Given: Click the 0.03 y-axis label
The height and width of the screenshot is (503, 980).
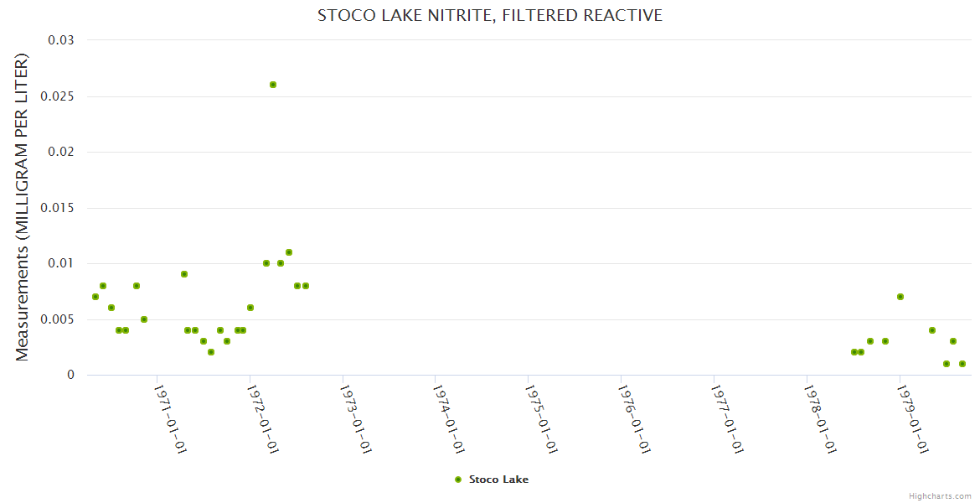Looking at the screenshot, I should tap(61, 40).
